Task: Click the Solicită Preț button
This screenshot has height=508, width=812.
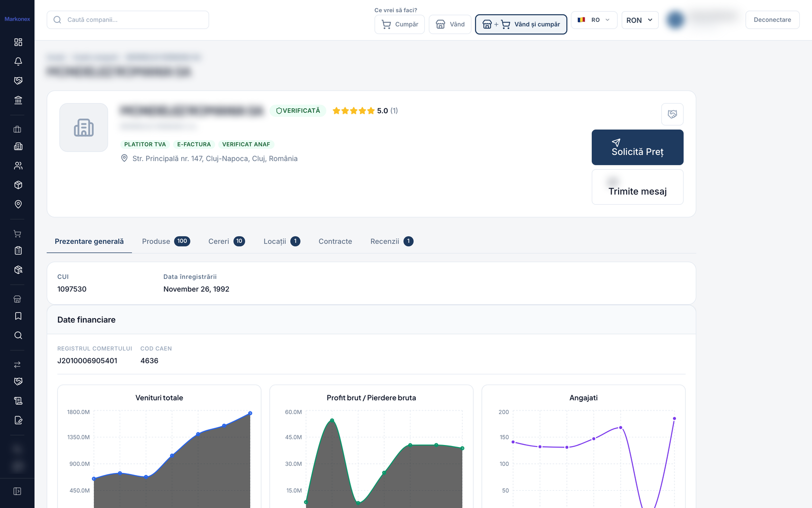Action: tap(637, 147)
